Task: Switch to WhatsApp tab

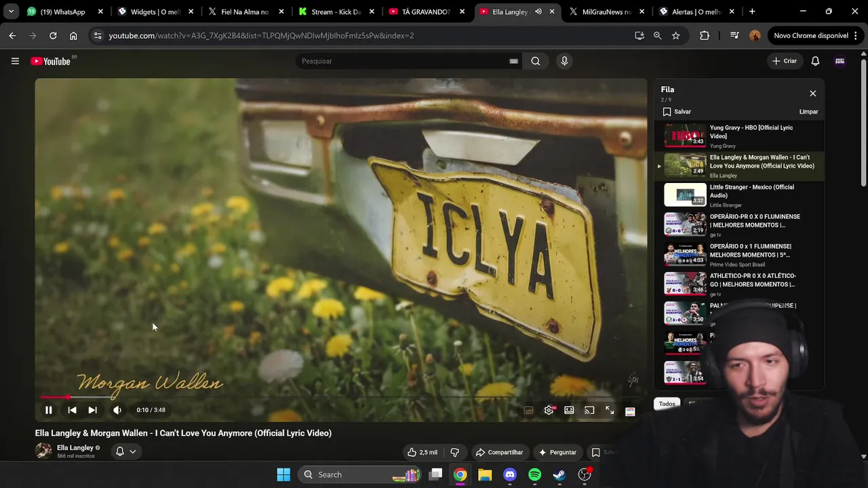Action: click(x=64, y=12)
